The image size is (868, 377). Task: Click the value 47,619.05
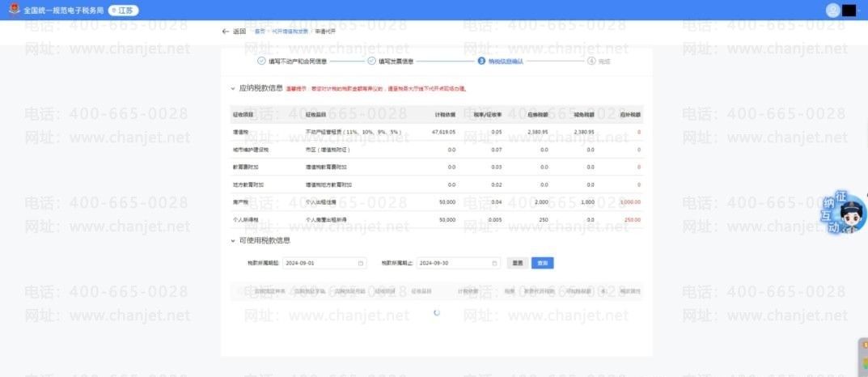[x=443, y=133]
